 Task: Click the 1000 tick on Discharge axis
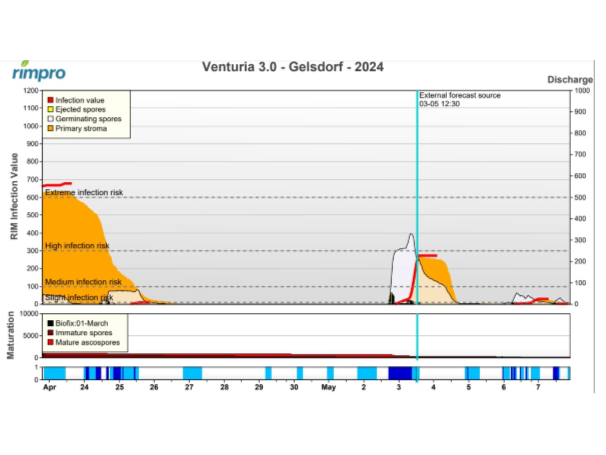pyautogui.click(x=582, y=90)
